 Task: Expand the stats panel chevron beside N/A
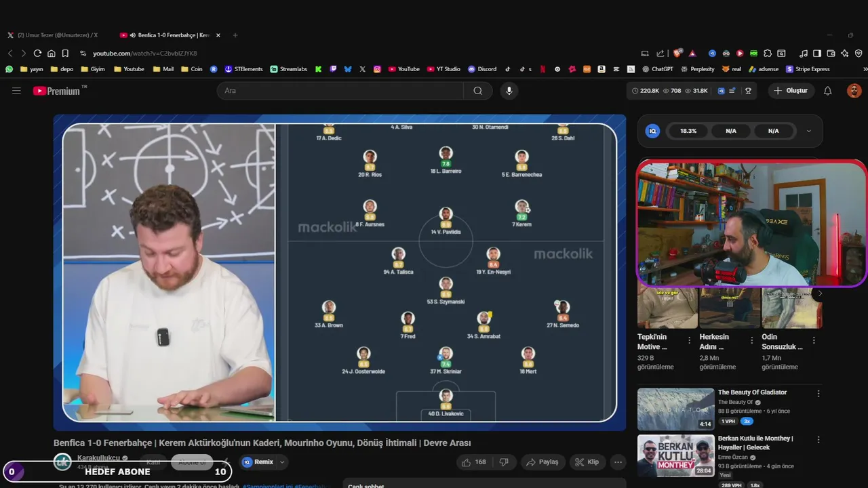tap(808, 131)
